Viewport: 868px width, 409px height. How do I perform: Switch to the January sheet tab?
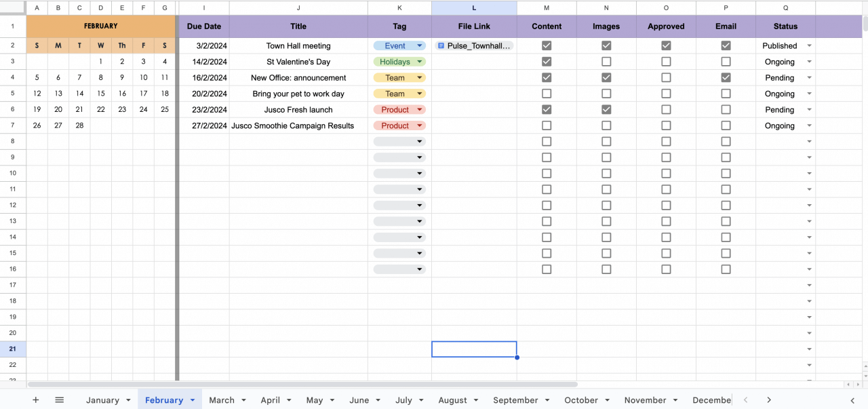point(103,400)
